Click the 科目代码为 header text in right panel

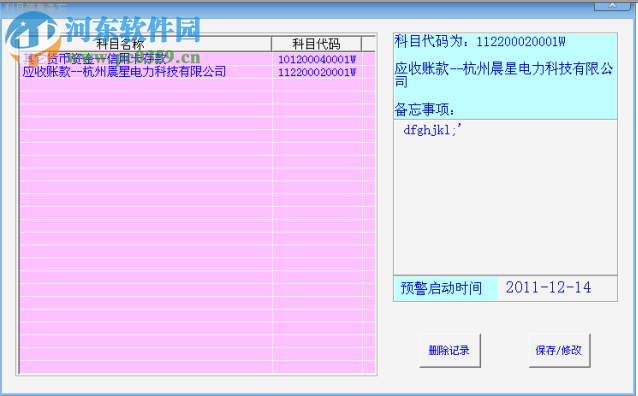[480, 42]
